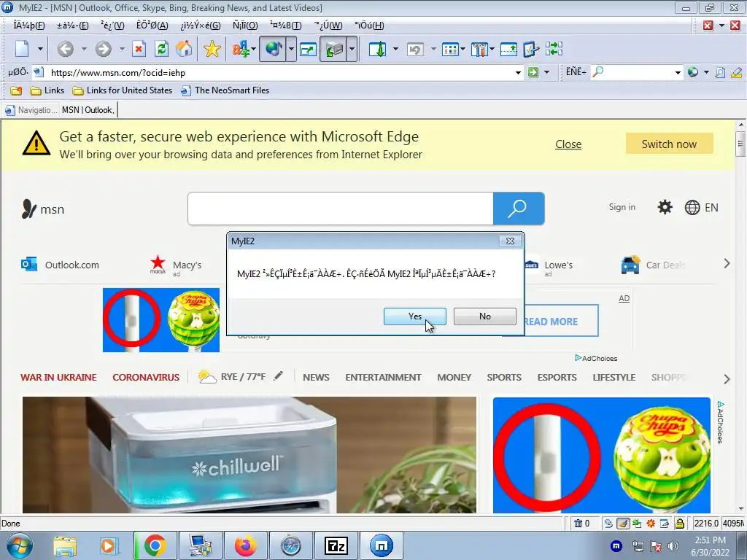Click the yellow padlock security icon
Image resolution: width=747 pixels, height=560 pixels.
(680, 524)
